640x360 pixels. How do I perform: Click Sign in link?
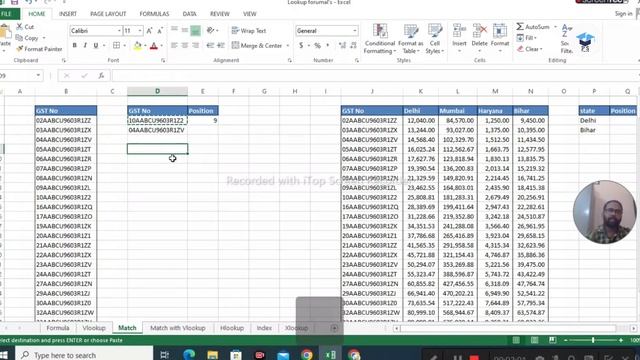pos(623,14)
